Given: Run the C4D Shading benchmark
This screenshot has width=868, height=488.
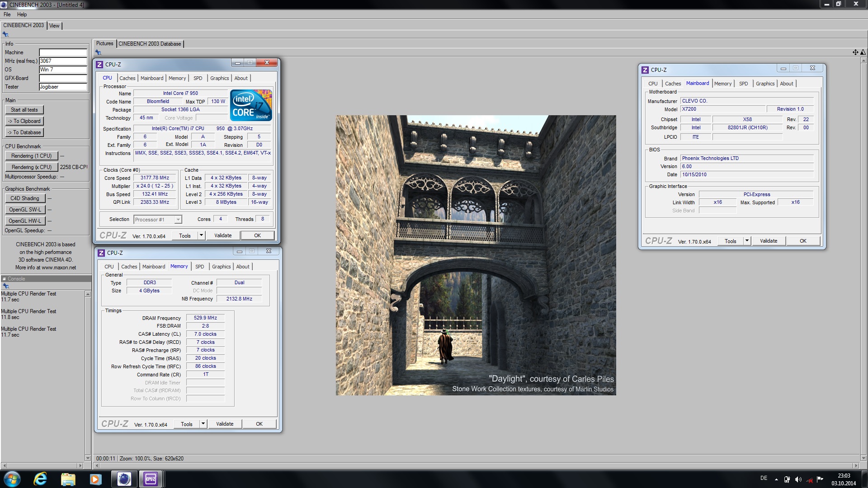Looking at the screenshot, I should pyautogui.click(x=25, y=198).
